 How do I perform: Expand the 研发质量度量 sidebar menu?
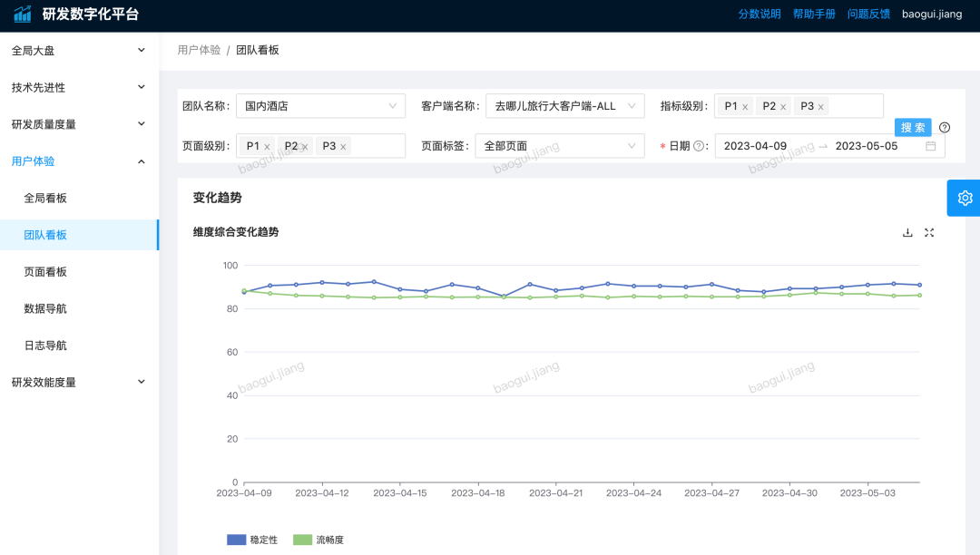click(x=79, y=124)
